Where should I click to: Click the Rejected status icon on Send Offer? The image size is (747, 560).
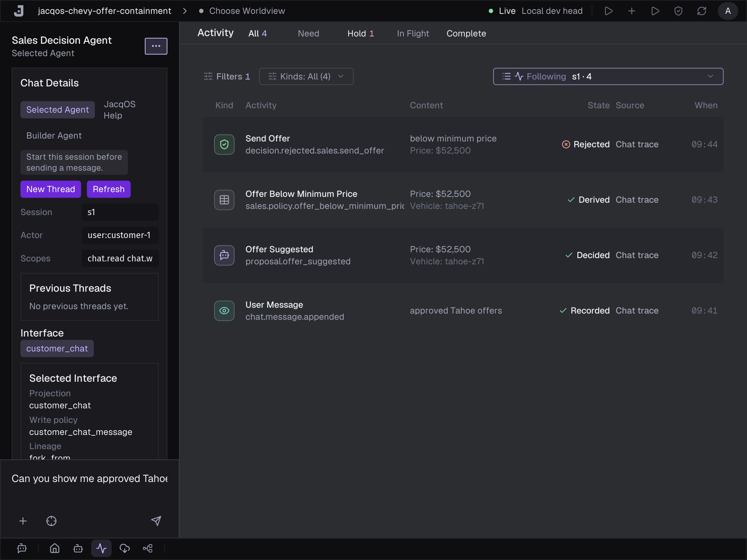coord(566,144)
